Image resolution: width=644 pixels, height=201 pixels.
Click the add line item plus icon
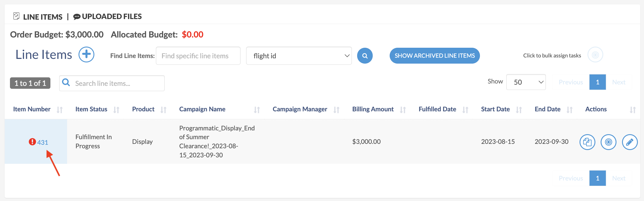coord(86,54)
